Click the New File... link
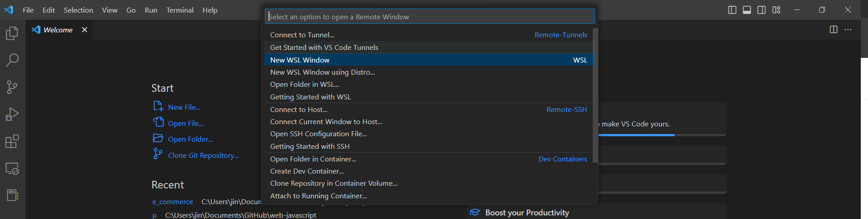The height and width of the screenshot is (219, 868). point(184,107)
